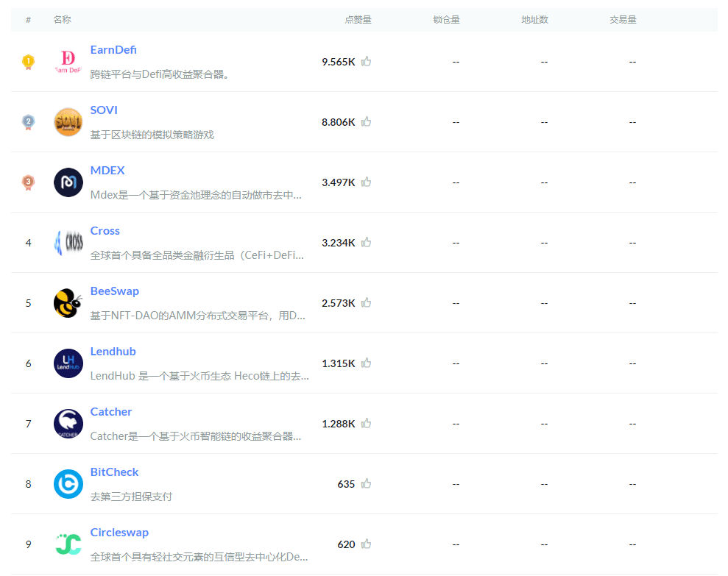Click Catcher description about 收益聚合器

(x=196, y=436)
